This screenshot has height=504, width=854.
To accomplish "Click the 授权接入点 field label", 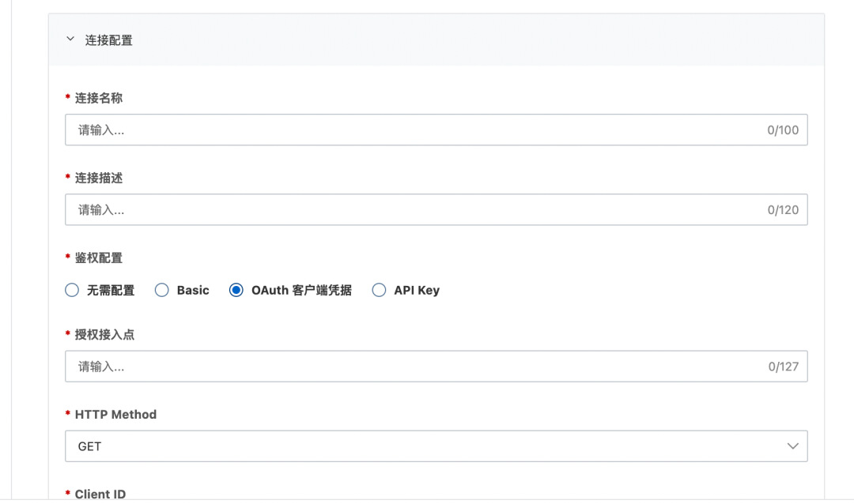I will click(x=104, y=335).
